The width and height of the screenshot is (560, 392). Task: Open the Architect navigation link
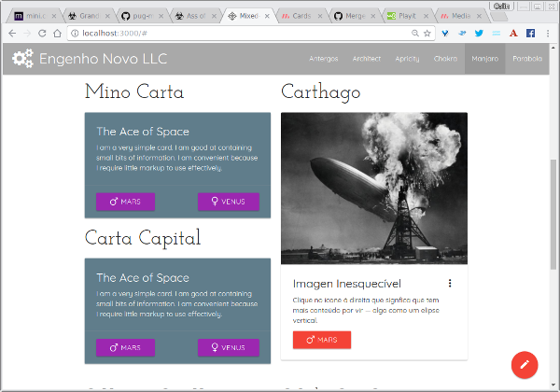point(367,59)
